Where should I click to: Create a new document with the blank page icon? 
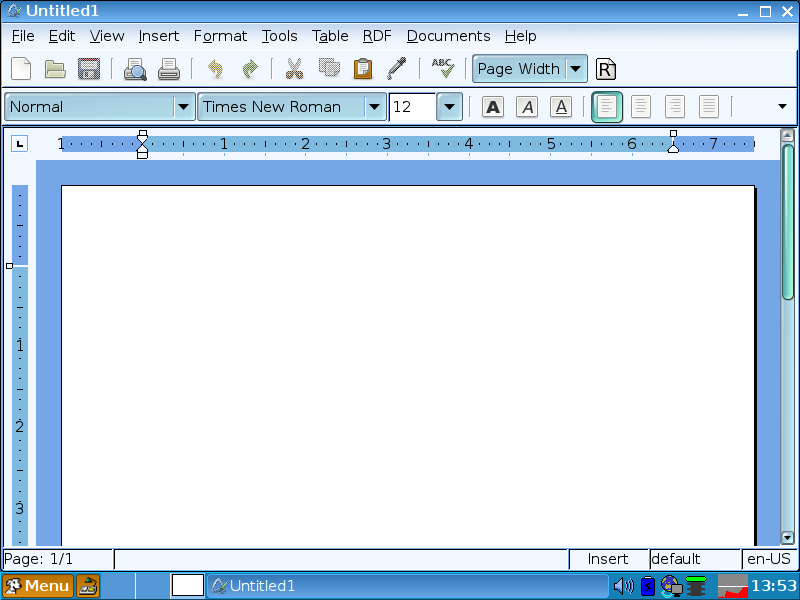[21, 68]
